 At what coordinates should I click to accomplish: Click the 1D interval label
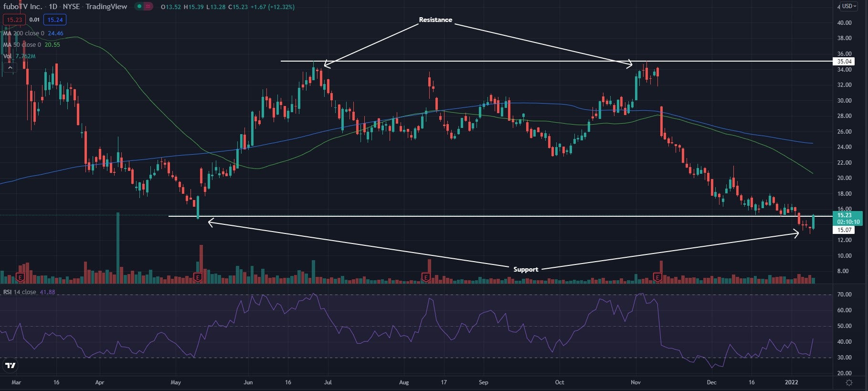[x=53, y=7]
